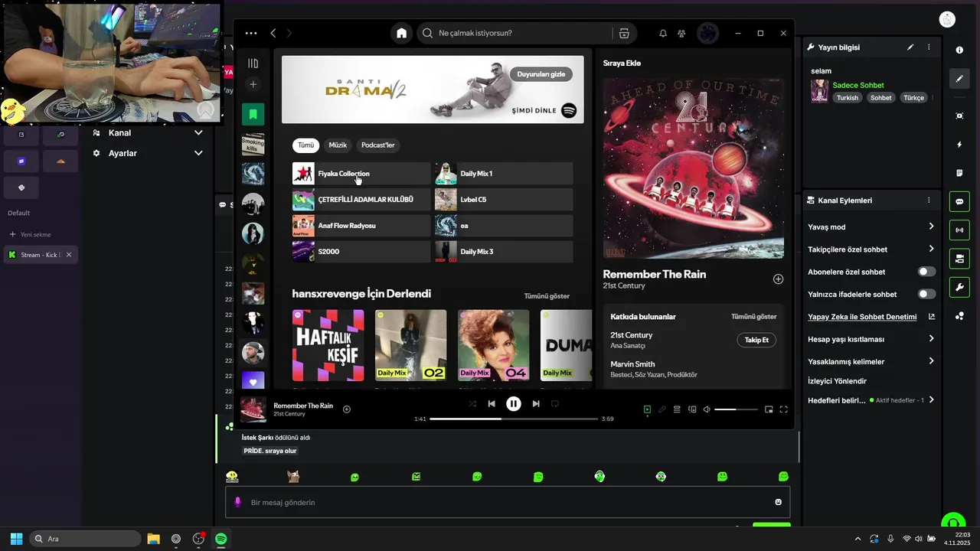Select the Tümü filter chip
Viewport: 980px width, 551px height.
[x=305, y=145]
